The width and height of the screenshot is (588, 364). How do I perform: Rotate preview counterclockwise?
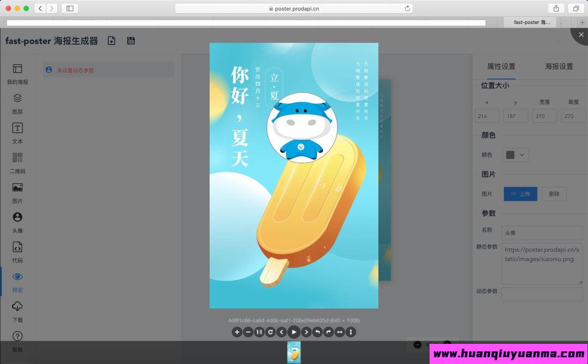(x=317, y=332)
